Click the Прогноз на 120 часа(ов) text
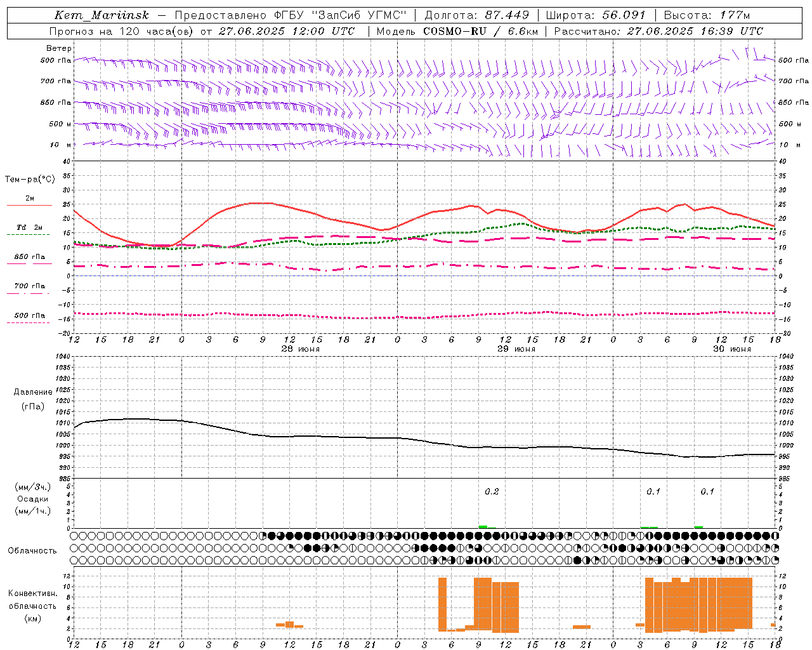Viewport: 812px width, 650px height. click(x=122, y=31)
